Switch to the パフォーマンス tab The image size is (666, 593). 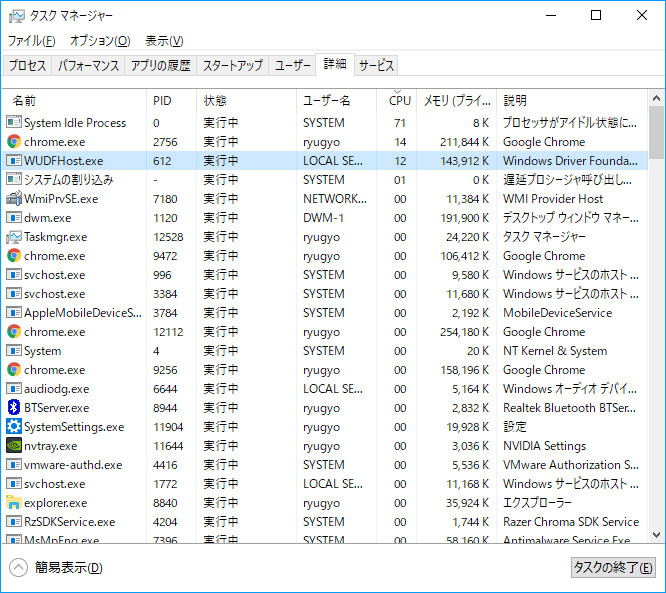click(88, 65)
